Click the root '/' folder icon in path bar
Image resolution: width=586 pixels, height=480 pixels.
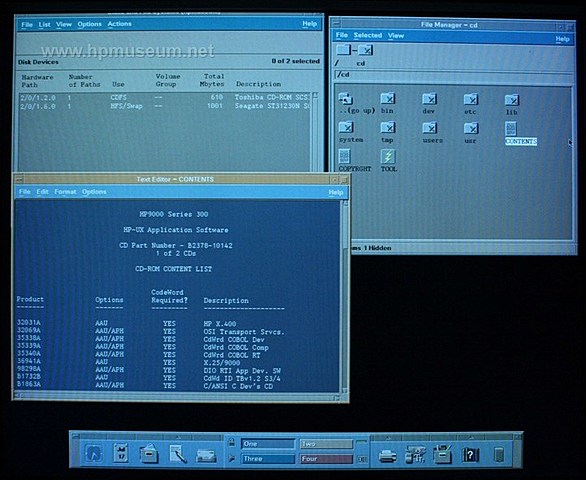343,50
